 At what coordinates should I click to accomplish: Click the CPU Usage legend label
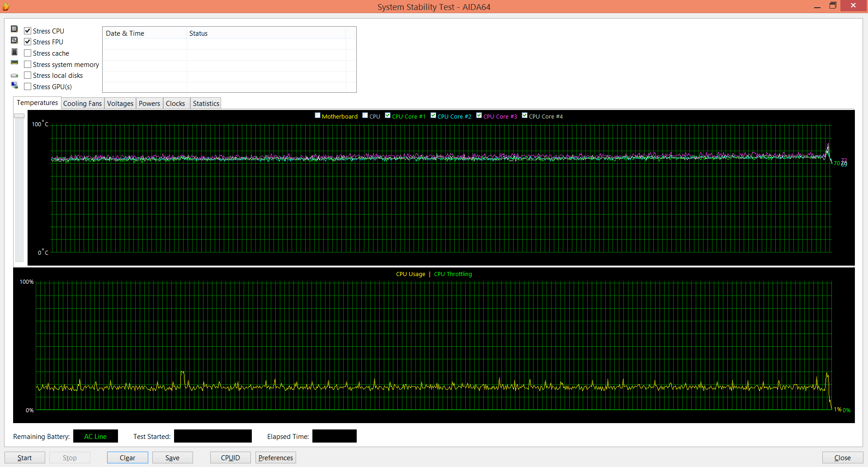[x=410, y=274]
